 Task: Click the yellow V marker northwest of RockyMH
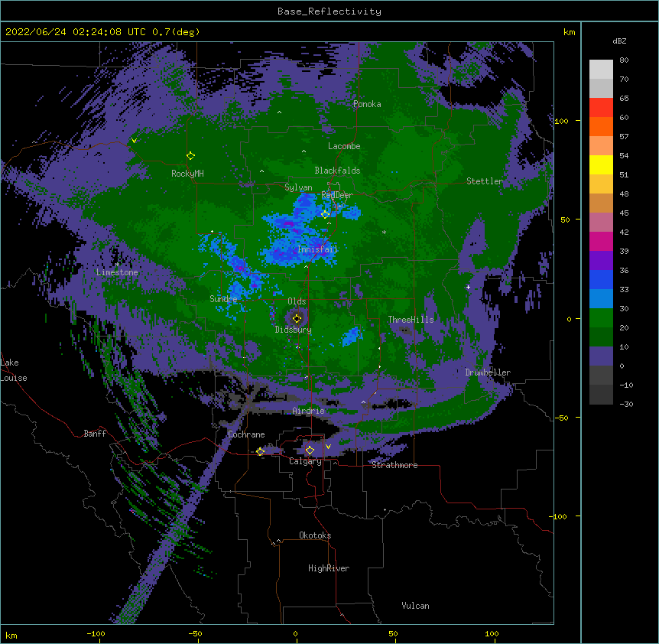point(134,141)
